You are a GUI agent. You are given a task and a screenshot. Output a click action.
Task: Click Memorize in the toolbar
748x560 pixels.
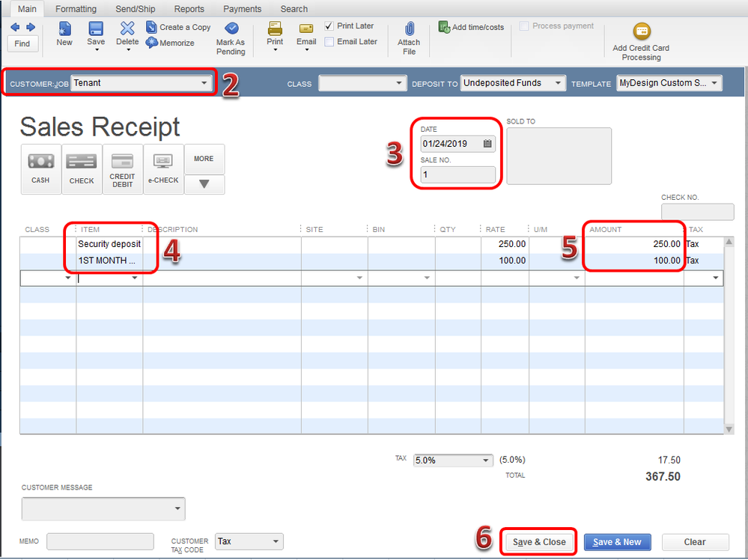(170, 43)
